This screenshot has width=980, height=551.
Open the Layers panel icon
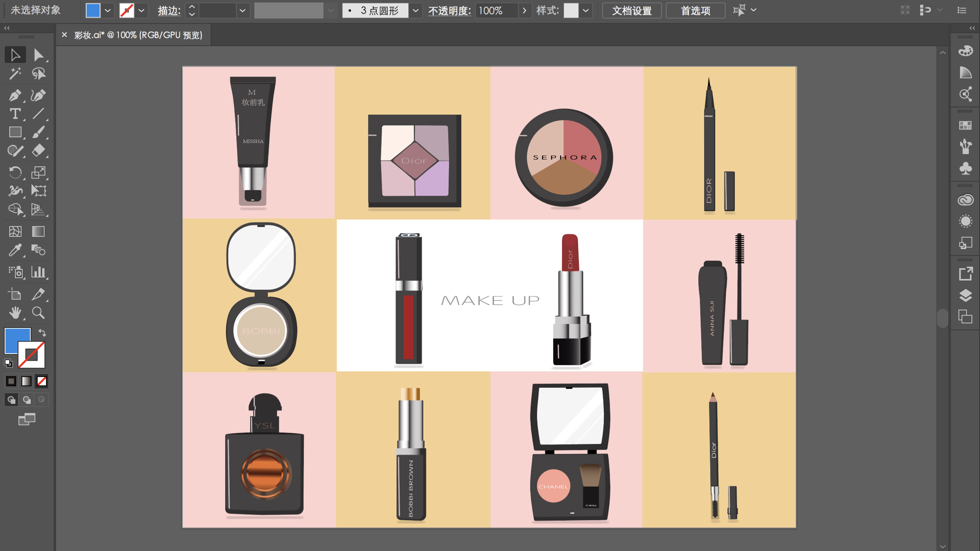click(x=965, y=295)
